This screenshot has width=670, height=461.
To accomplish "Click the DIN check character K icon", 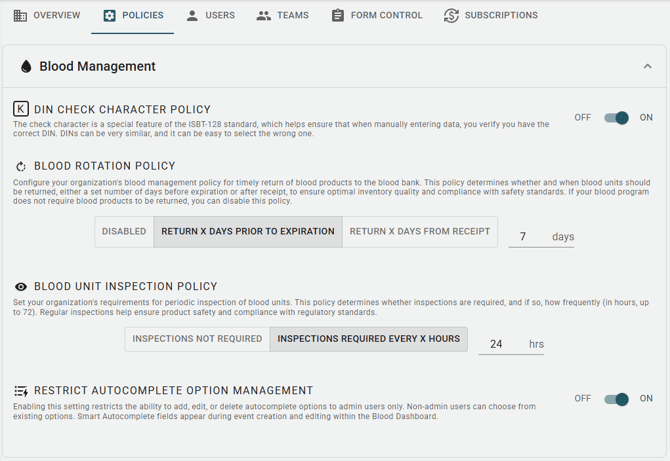I will pyautogui.click(x=21, y=109).
